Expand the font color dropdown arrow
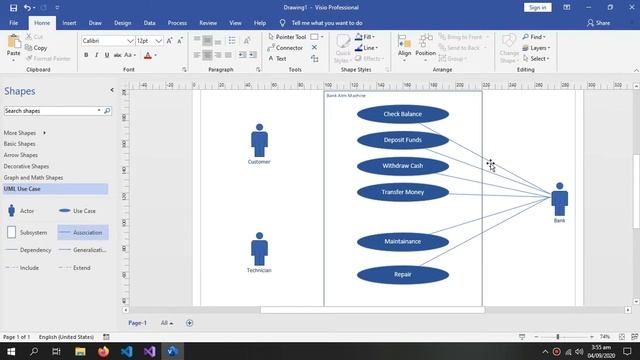The width and height of the screenshot is (640, 360). tap(156, 55)
